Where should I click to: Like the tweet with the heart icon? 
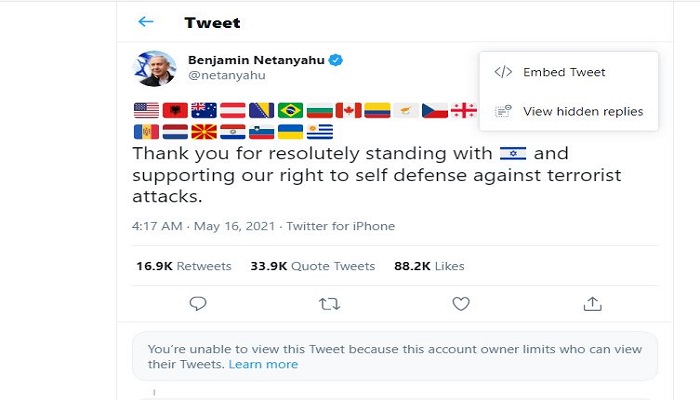point(461,303)
